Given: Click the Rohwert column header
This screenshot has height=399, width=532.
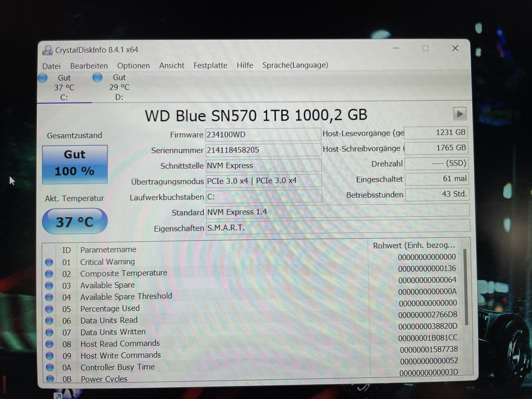Looking at the screenshot, I should click(414, 245).
